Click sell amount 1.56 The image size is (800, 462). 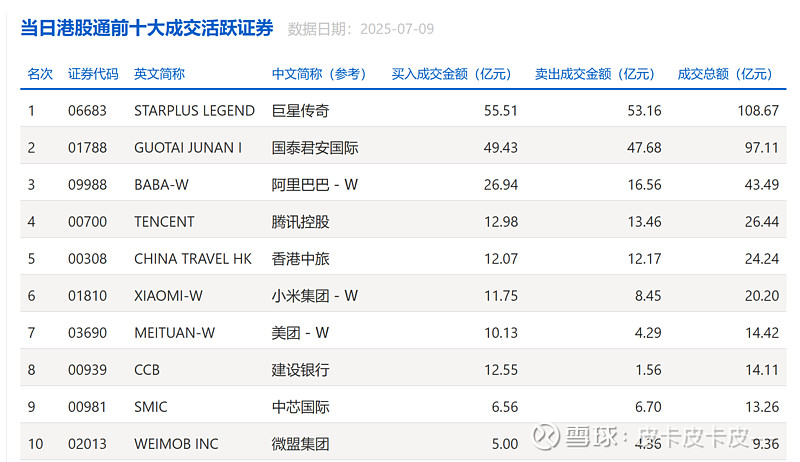tap(648, 370)
